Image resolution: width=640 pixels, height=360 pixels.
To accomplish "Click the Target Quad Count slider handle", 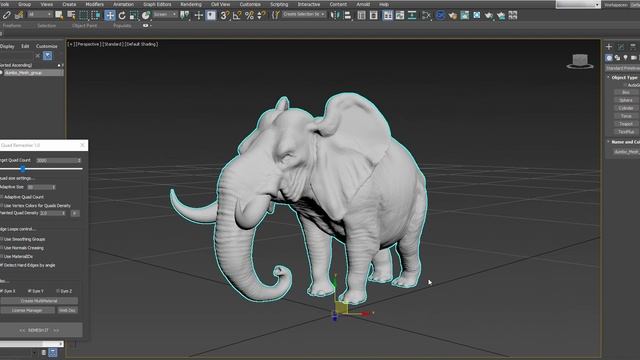I will pos(23,168).
